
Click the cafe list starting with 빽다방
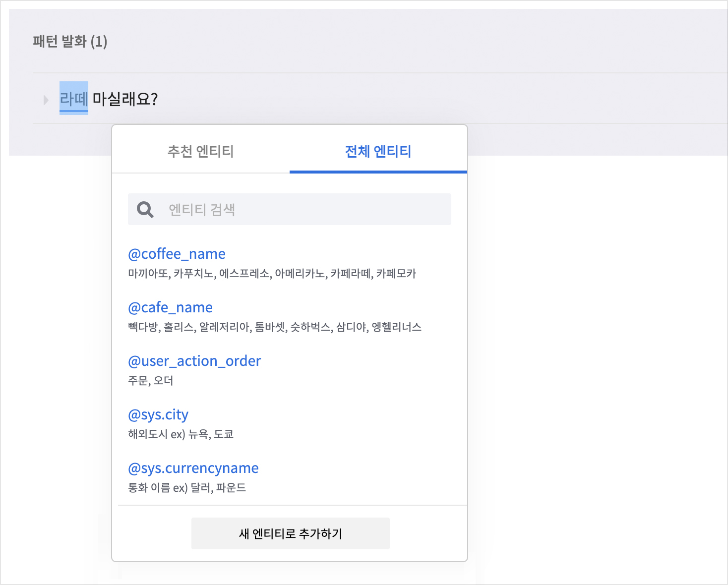tap(274, 327)
